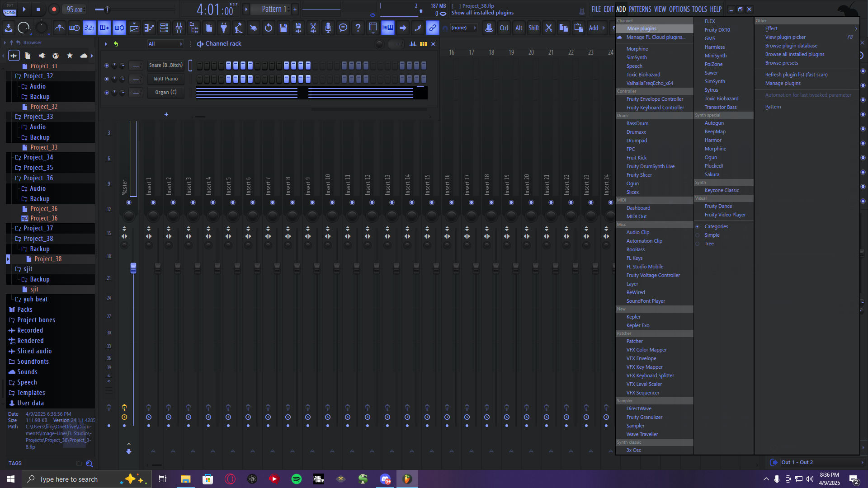Click the save floppy disk icon

[x=283, y=28]
